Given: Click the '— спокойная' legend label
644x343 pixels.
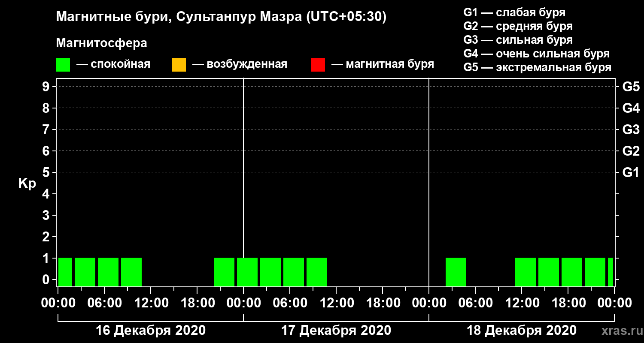Looking at the screenshot, I should click(113, 64).
